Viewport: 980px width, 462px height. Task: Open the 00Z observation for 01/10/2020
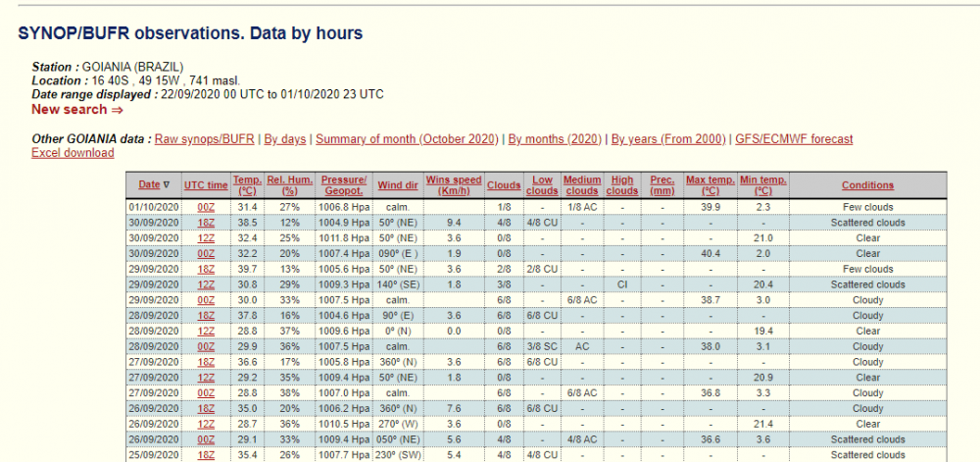[206, 208]
